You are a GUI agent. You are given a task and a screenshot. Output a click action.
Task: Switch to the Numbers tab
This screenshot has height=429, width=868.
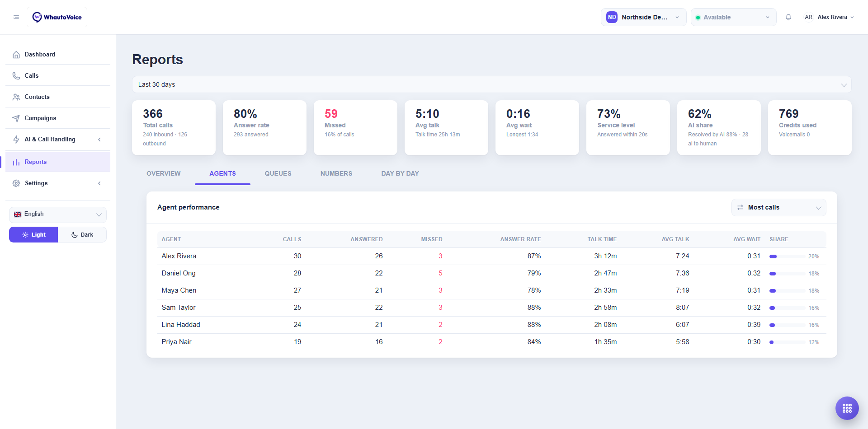pyautogui.click(x=336, y=173)
